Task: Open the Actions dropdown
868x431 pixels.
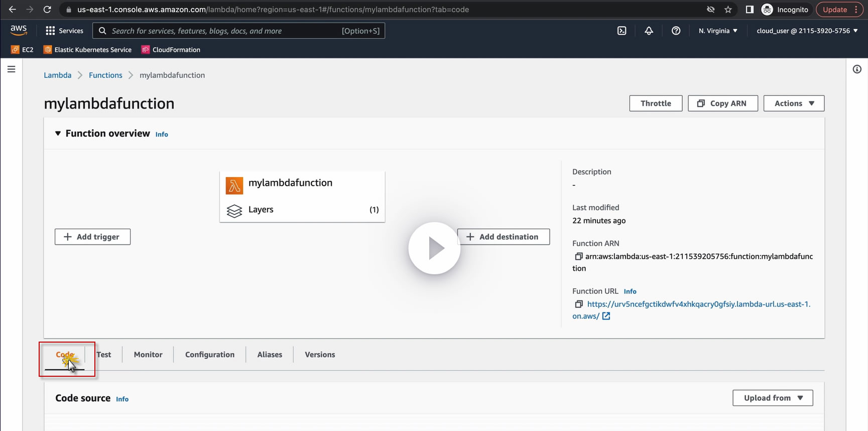Action: pyautogui.click(x=794, y=103)
